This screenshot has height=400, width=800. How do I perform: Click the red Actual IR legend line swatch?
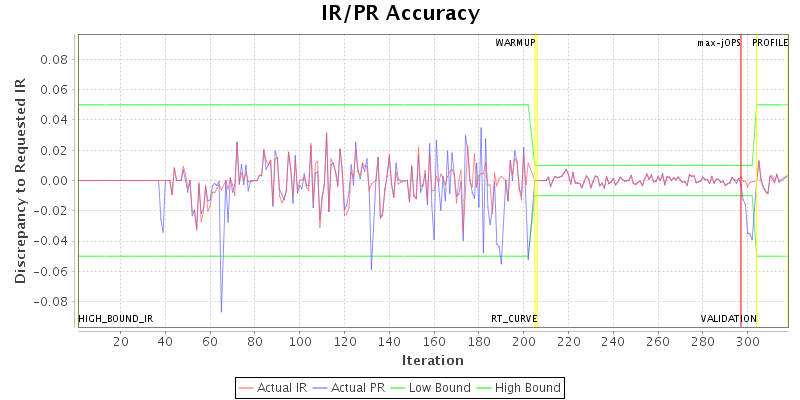tap(247, 387)
